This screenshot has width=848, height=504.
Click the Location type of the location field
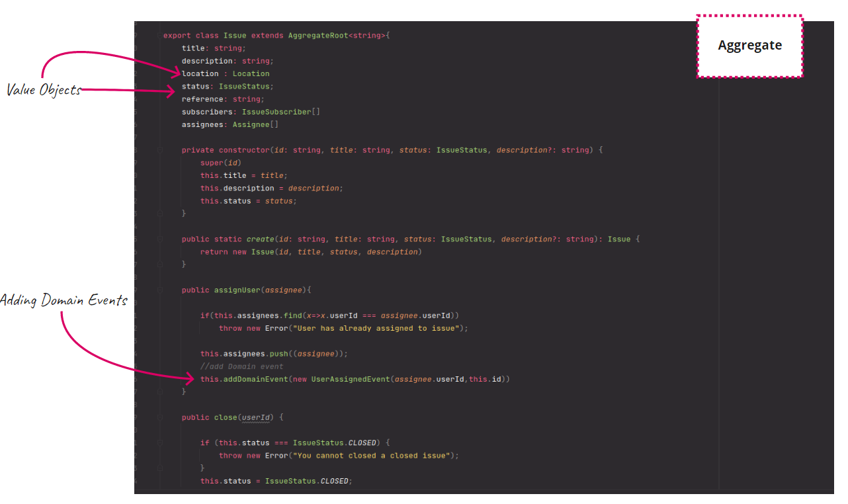[x=251, y=73]
